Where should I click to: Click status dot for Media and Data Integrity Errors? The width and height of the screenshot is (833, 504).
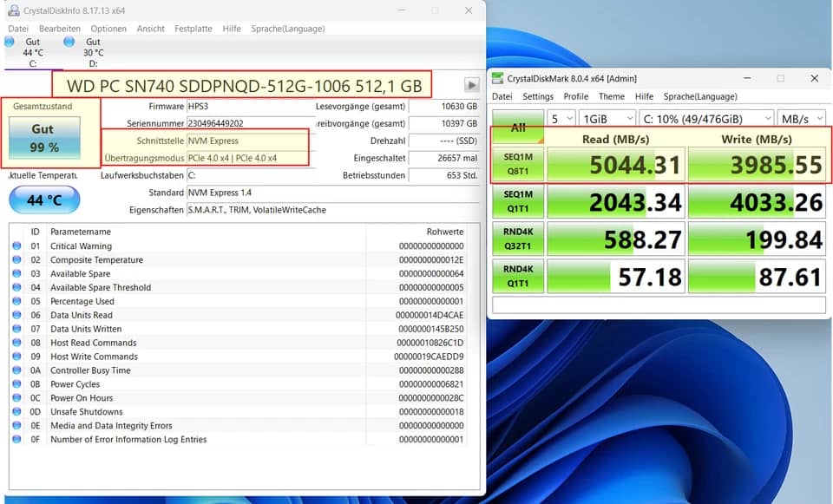16,425
